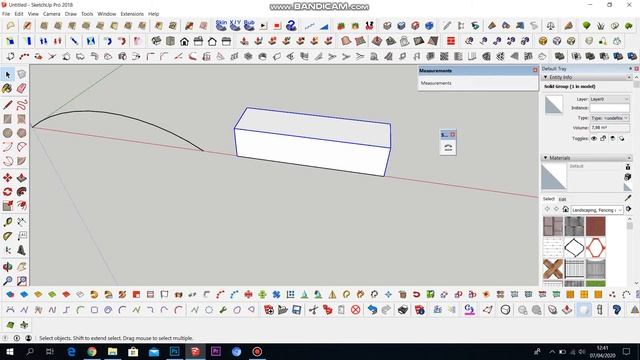
Task: Select the Pan hand tool
Action: (x=22, y=267)
